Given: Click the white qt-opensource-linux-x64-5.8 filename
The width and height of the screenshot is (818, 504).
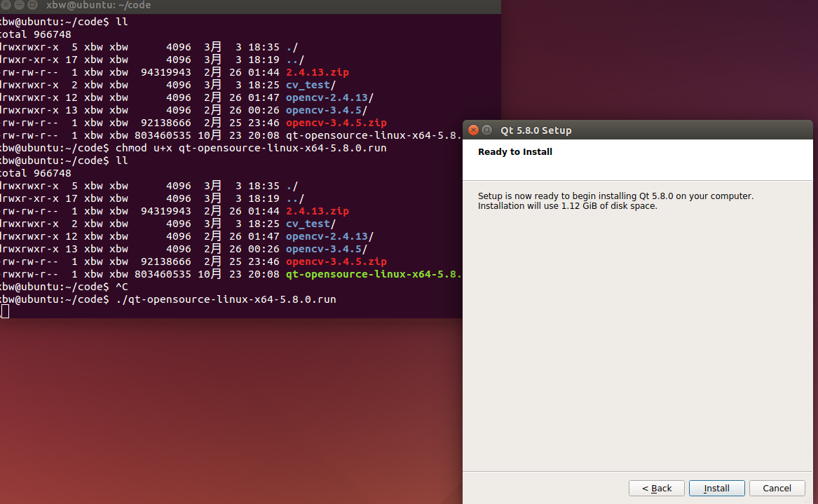Looking at the screenshot, I should [374, 136].
